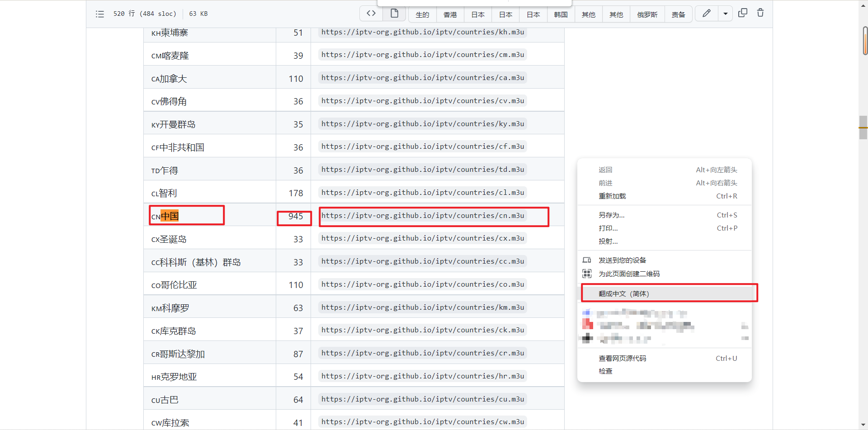Switch to source code view icon
Viewport: 868px width, 430px height.
pyautogui.click(x=371, y=14)
